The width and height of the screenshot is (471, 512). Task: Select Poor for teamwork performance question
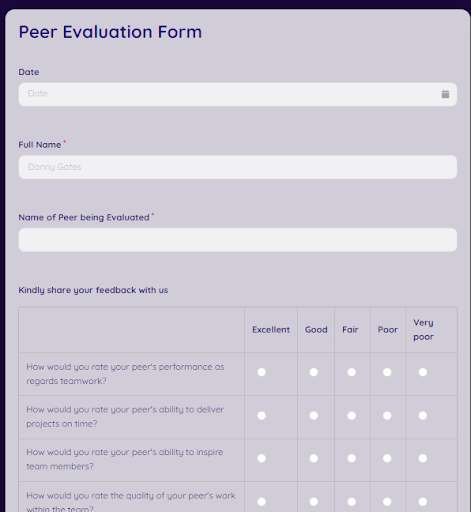(x=387, y=372)
